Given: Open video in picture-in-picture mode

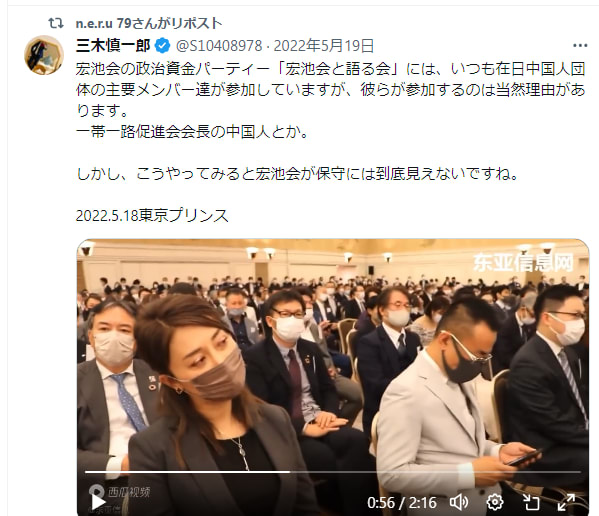Looking at the screenshot, I should (x=531, y=502).
